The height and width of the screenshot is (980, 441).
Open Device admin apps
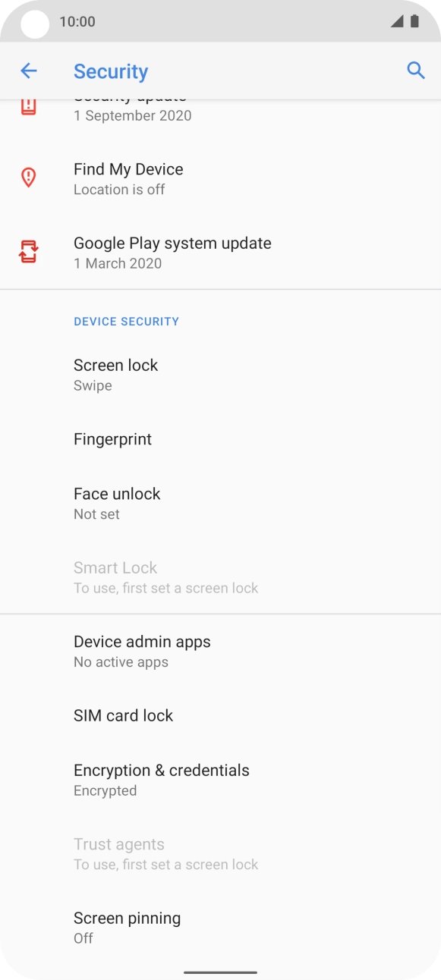pos(142,650)
